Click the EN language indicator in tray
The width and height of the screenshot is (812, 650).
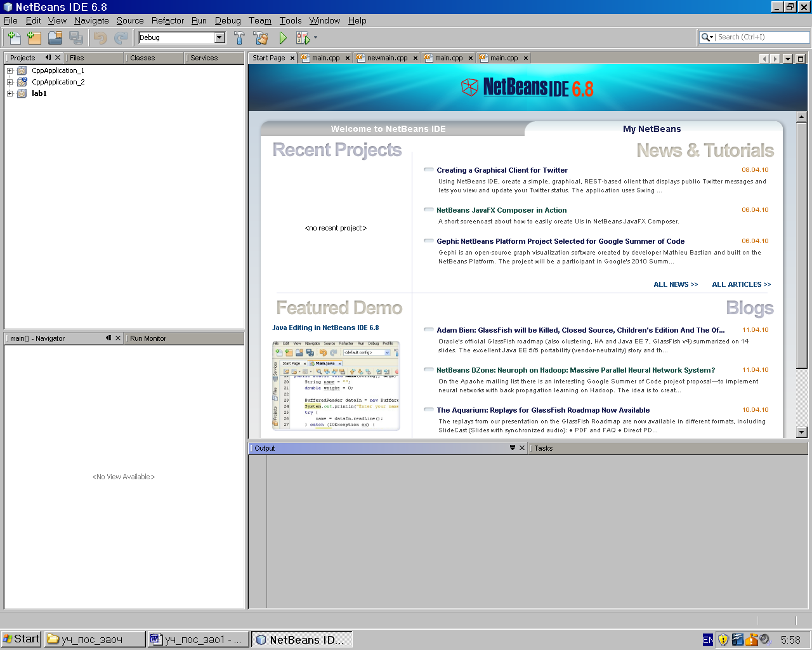(708, 640)
